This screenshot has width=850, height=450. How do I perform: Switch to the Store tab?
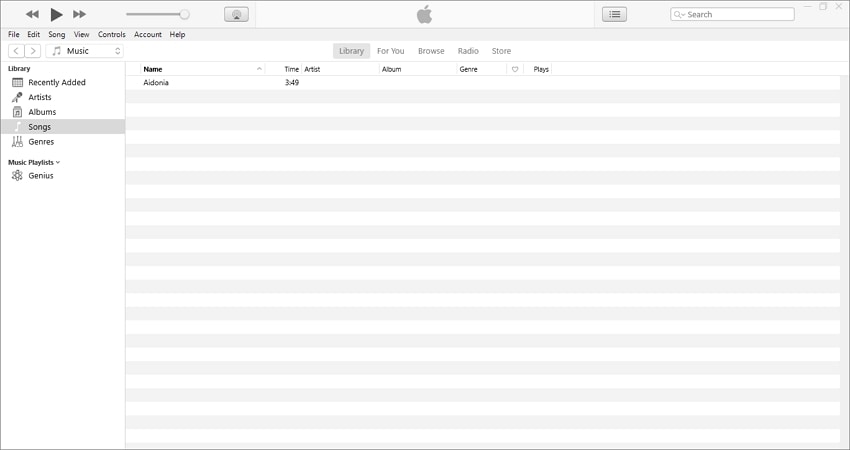pyautogui.click(x=501, y=51)
